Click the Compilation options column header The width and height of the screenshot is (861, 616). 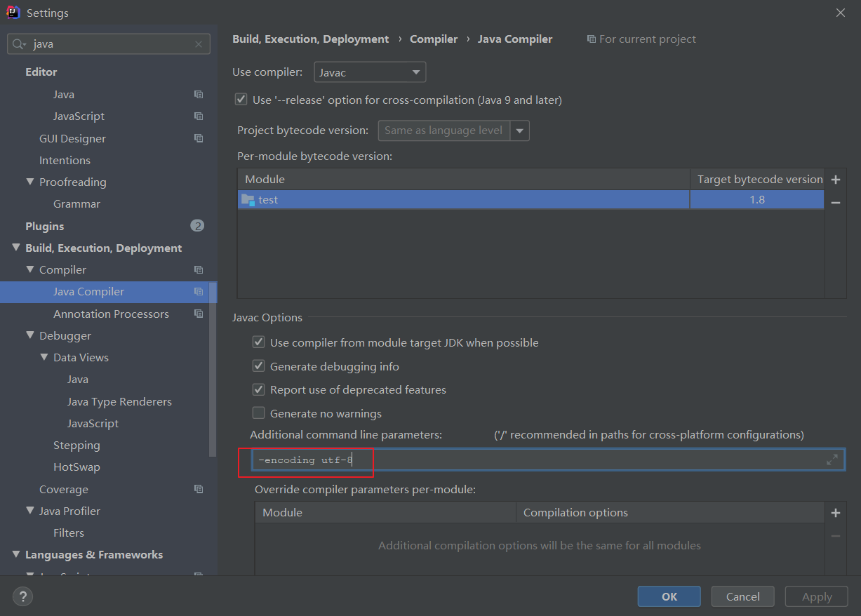pyautogui.click(x=670, y=512)
